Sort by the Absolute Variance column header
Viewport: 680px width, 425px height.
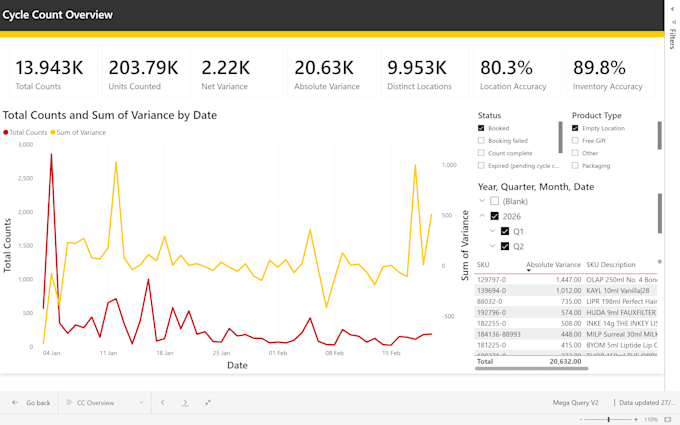pyautogui.click(x=553, y=265)
